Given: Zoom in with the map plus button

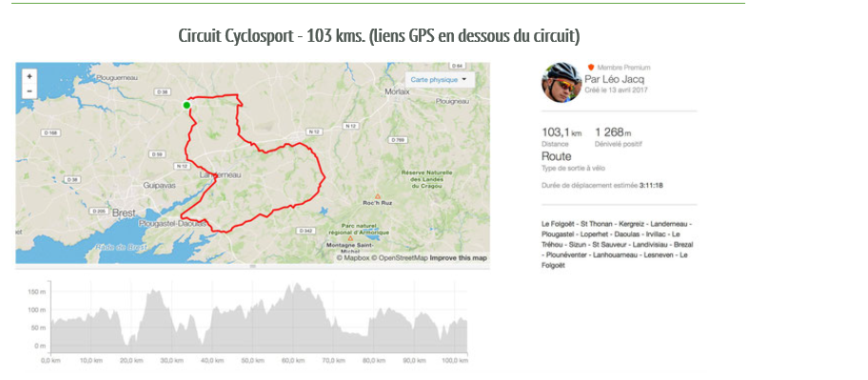Looking at the screenshot, I should tap(30, 76).
